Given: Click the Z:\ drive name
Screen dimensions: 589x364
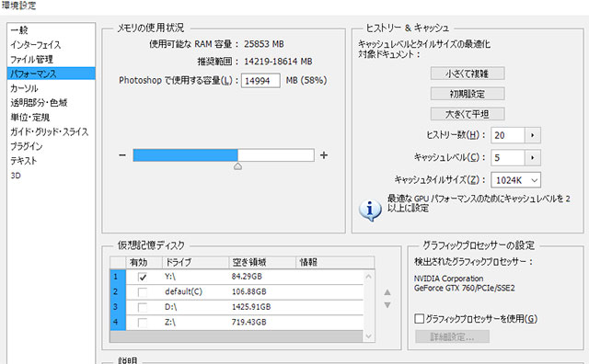Looking at the screenshot, I should (x=170, y=322).
